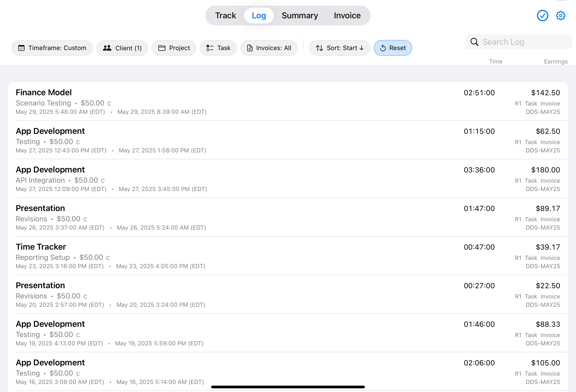Switch to the Summary tab

(300, 15)
